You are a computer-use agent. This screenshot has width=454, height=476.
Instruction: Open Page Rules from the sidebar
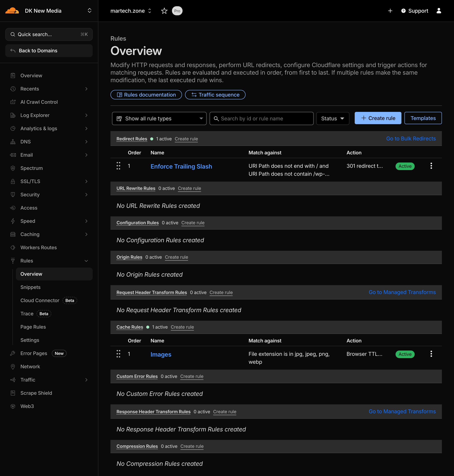33,327
